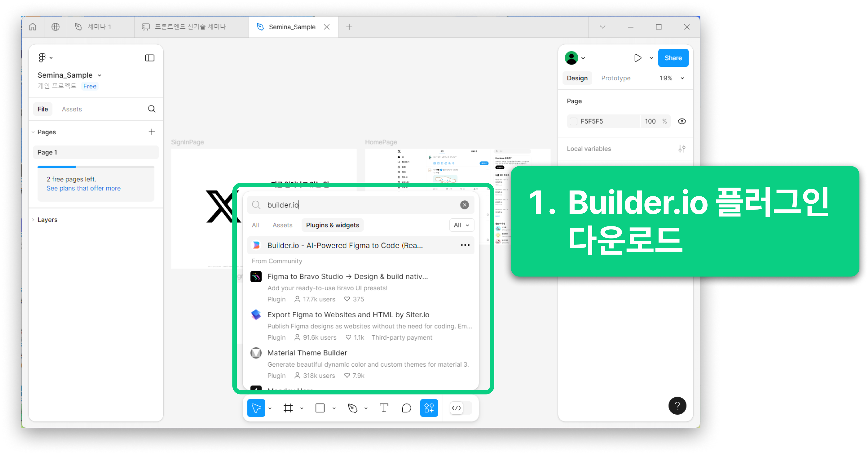Screen dimensions: 868x455
Task: Switch to the 세미나 1 tab
Action: click(x=100, y=27)
